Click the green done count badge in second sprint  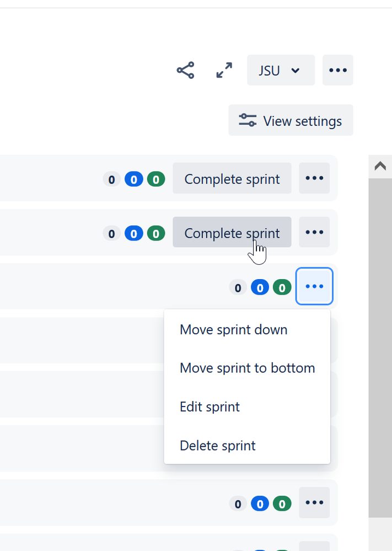coord(156,234)
